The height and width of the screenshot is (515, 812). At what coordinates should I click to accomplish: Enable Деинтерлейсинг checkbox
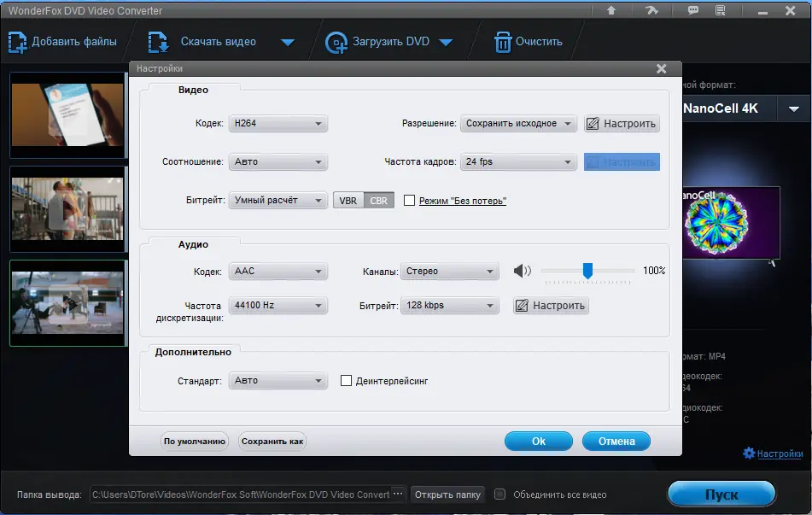pos(346,381)
